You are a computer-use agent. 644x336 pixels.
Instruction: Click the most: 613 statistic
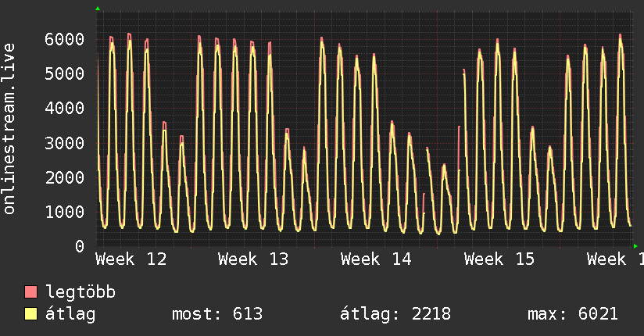[217, 314]
